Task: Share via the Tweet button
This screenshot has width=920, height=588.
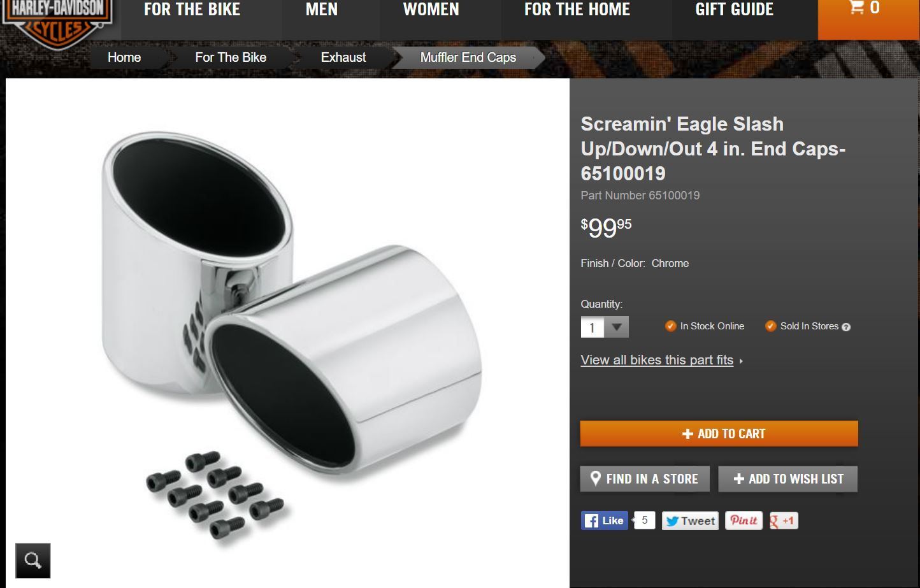Action: point(690,520)
